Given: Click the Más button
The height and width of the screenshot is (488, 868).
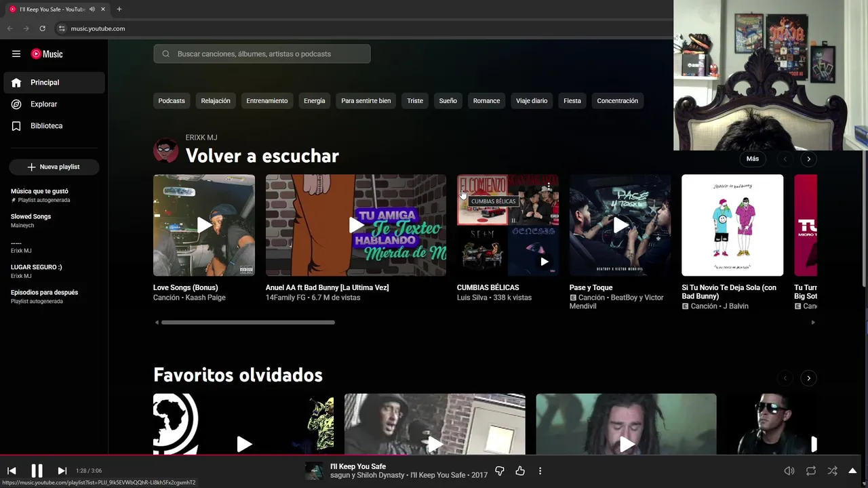Looking at the screenshot, I should click(x=753, y=159).
